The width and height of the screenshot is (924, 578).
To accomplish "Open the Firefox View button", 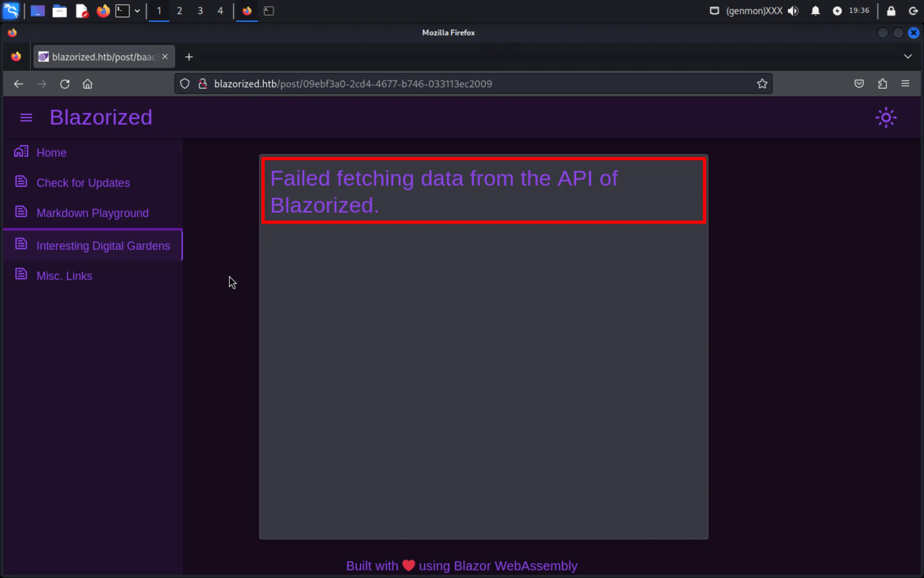I will 16,57.
